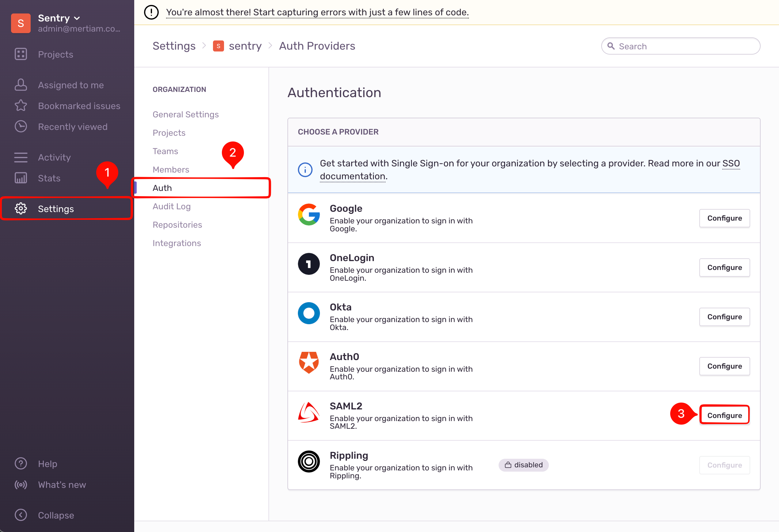Click the Settings gear icon
This screenshot has width=779, height=532.
(x=21, y=208)
